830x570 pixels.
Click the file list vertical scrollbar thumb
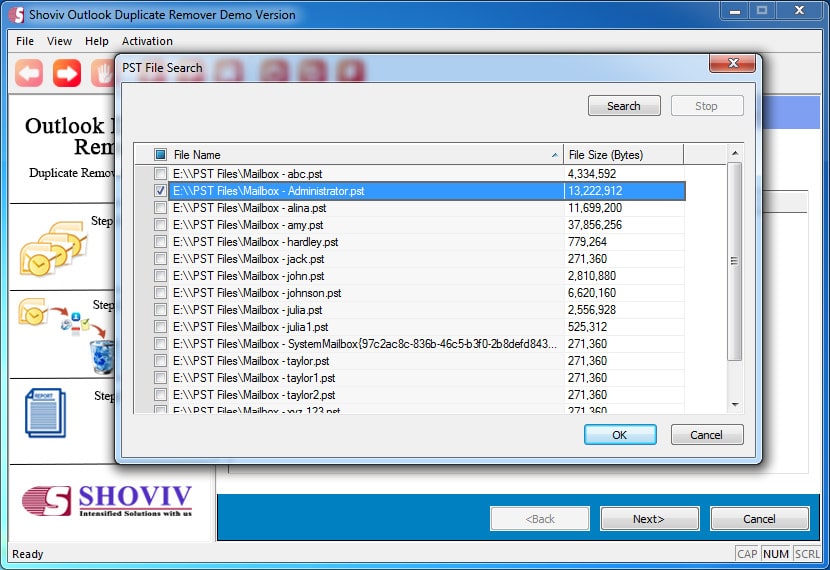(735, 261)
